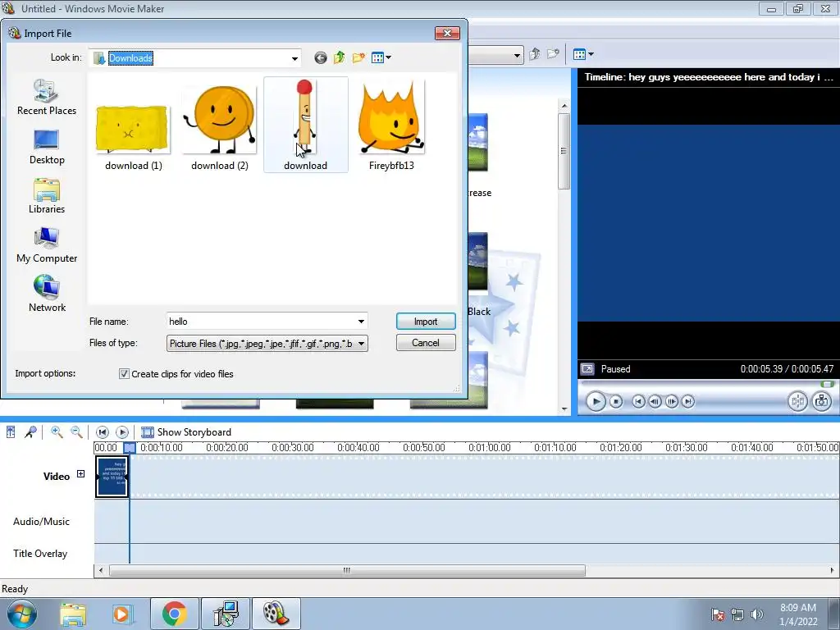Toggle Create clips for video files checkbox

tap(124, 374)
